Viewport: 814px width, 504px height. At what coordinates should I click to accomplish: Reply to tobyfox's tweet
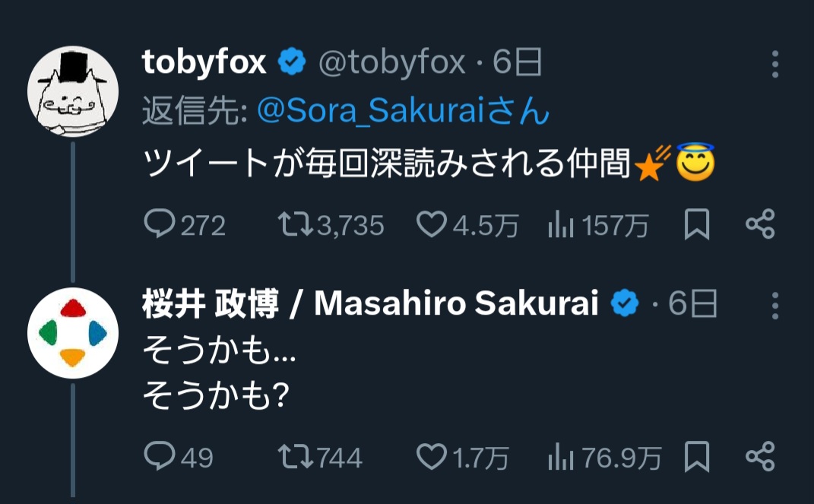pos(160,226)
